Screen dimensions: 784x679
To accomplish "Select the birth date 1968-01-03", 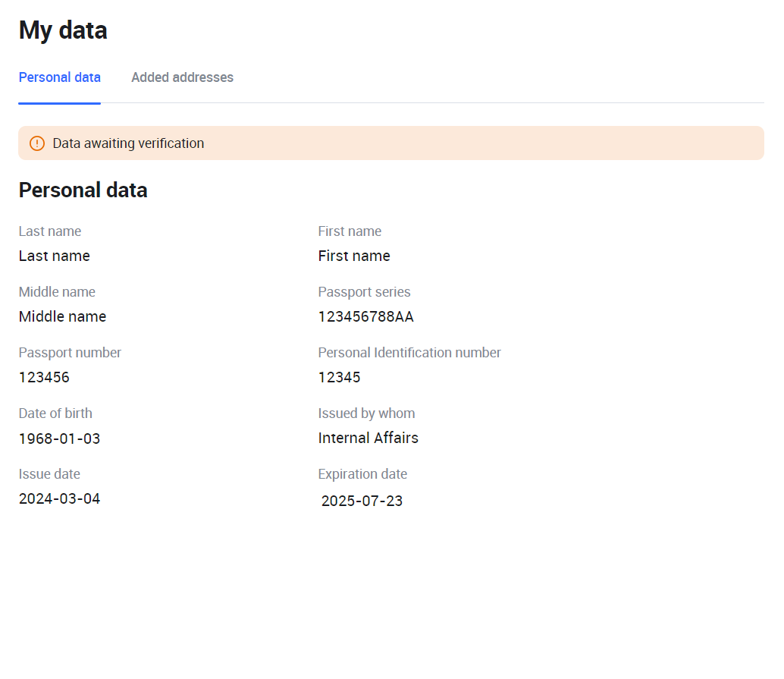I will click(x=59, y=439).
